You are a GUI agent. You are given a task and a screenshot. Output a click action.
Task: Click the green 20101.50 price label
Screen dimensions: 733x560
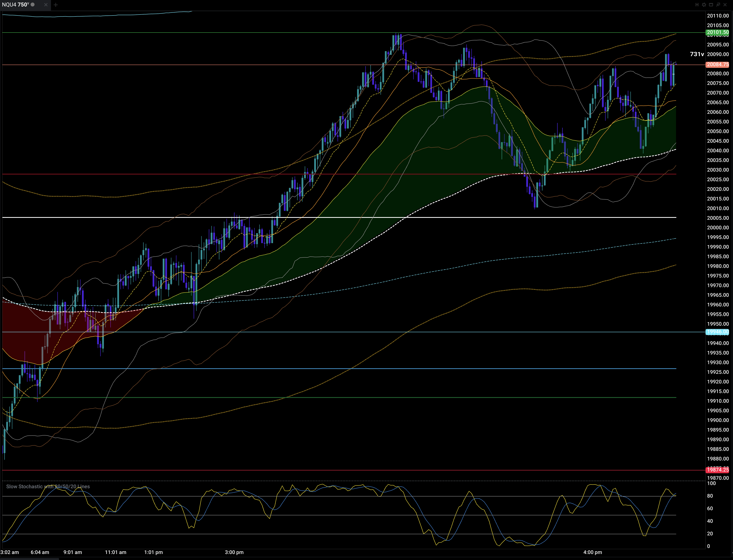[717, 32]
